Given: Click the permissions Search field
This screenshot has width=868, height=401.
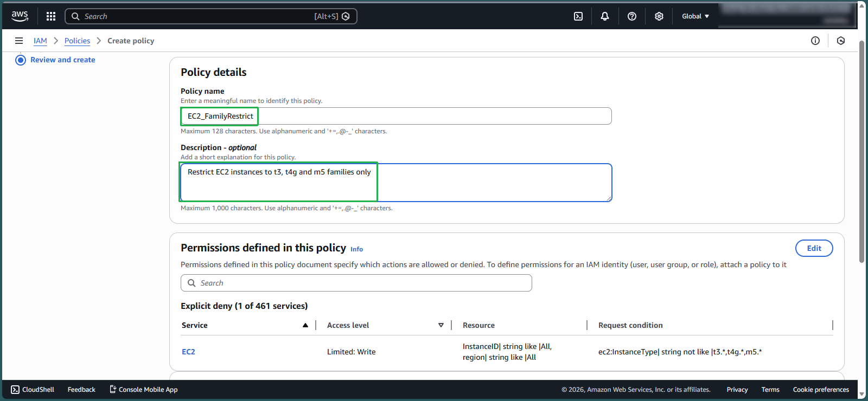Looking at the screenshot, I should pyautogui.click(x=356, y=283).
